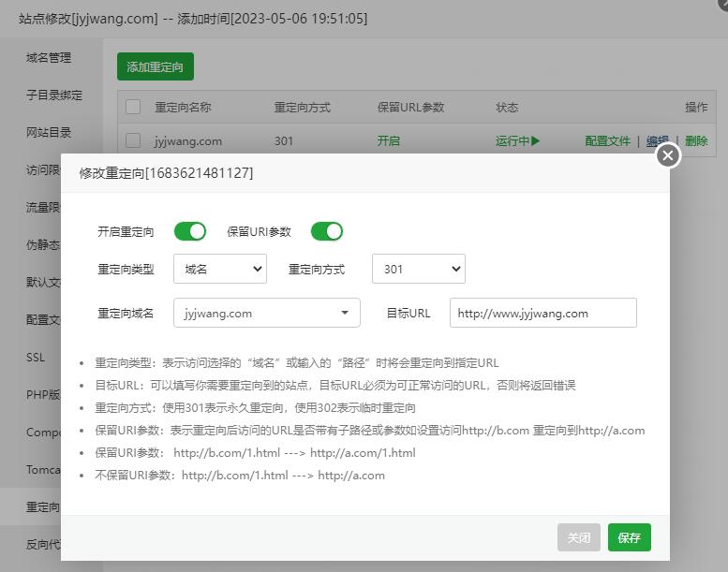The height and width of the screenshot is (572, 728).
Task: Click the 目标URL input field
Action: (x=542, y=313)
